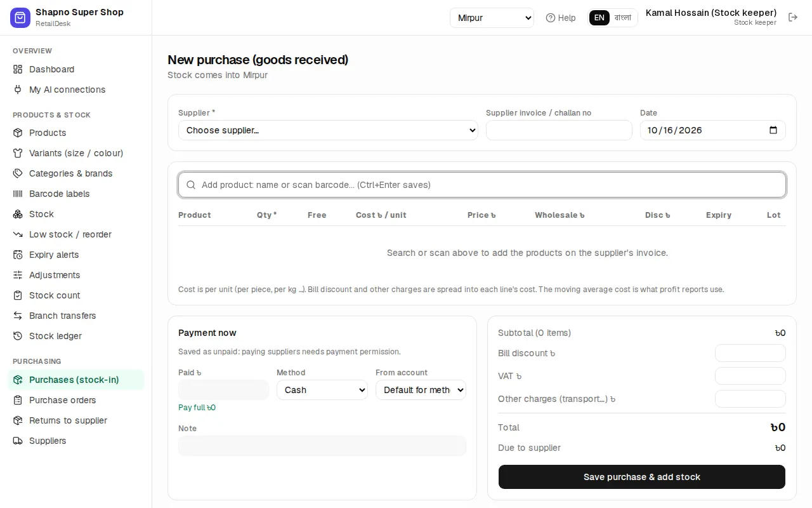
Task: Click the Expiry alerts sidebar icon
Action: coord(18,255)
